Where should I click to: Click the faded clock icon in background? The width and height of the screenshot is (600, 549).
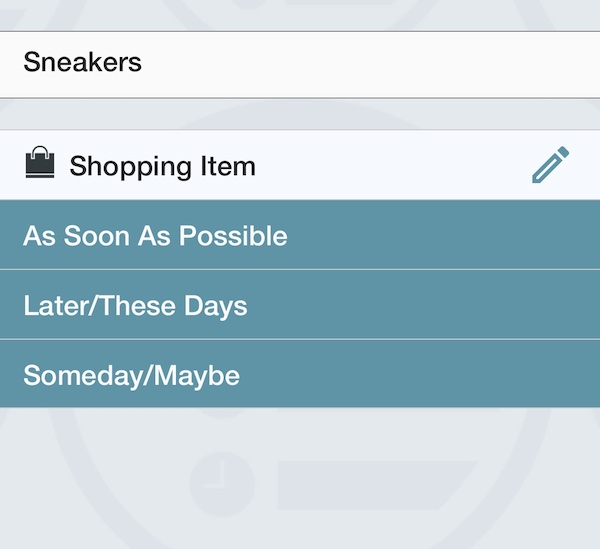222,484
